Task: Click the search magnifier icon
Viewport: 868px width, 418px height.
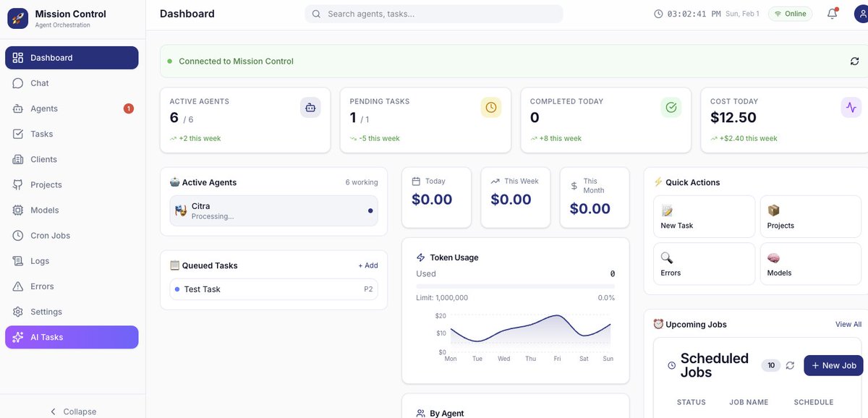Action: coord(316,14)
